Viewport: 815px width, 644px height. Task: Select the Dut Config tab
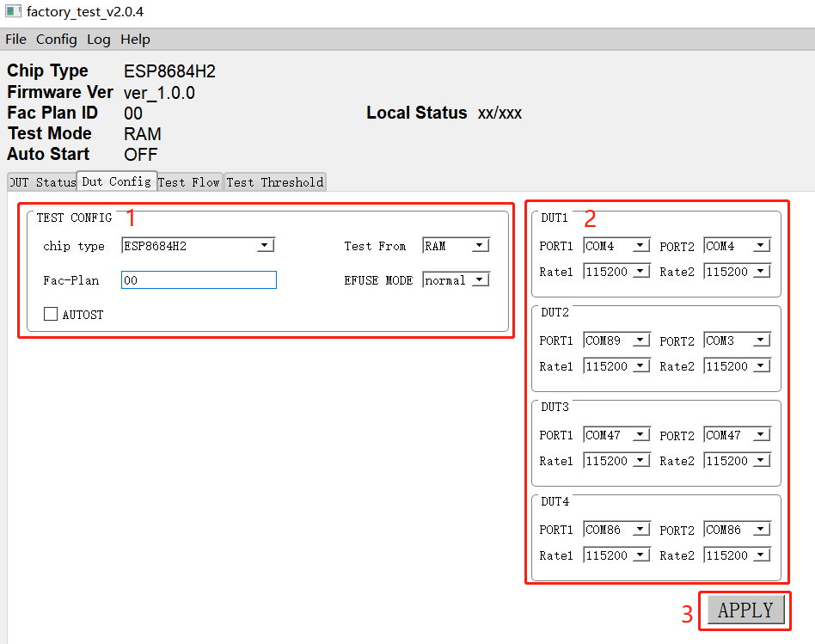pyautogui.click(x=116, y=181)
